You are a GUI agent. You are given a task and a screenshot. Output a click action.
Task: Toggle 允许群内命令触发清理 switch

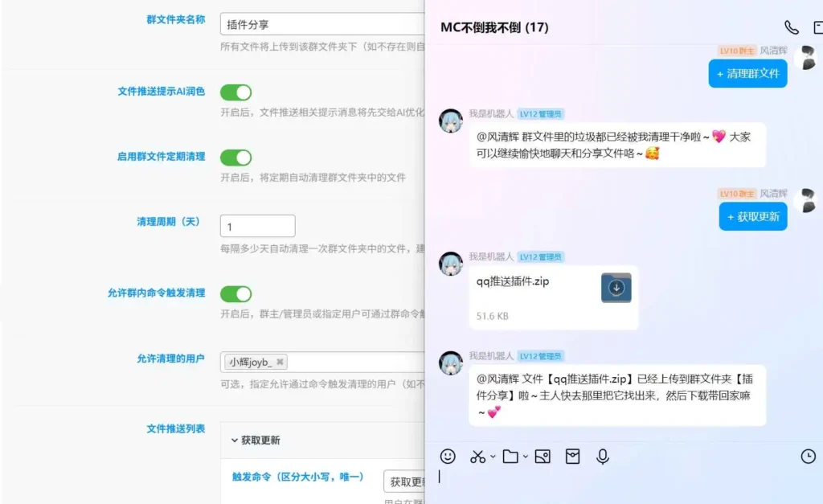pos(235,294)
